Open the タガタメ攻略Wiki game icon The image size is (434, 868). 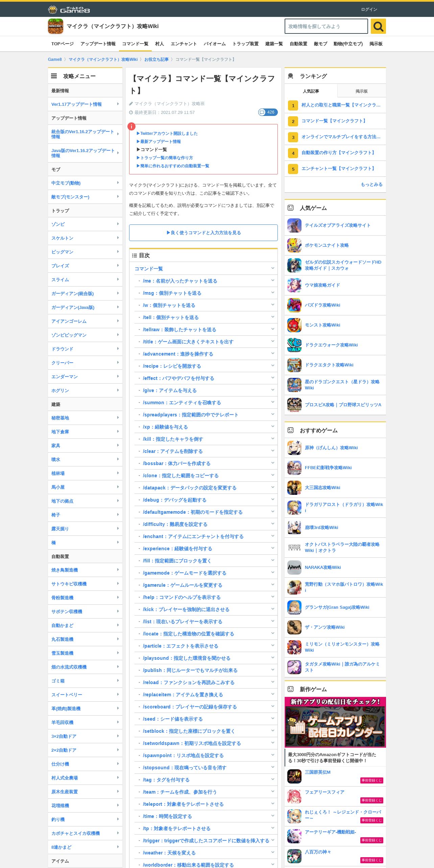point(294,667)
